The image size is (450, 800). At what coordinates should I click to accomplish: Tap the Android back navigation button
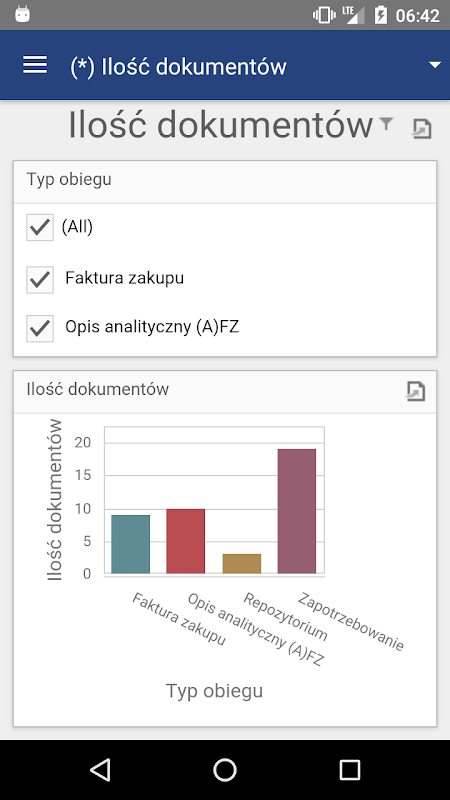(100, 769)
